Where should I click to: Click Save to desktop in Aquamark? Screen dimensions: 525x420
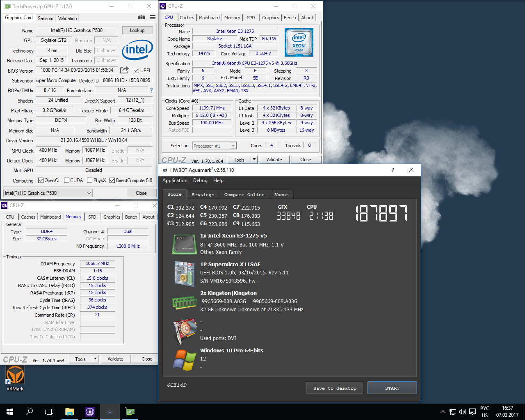click(x=335, y=388)
